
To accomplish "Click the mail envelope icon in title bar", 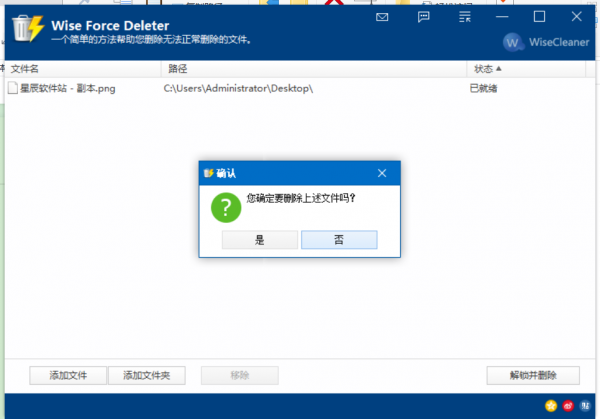I will pos(382,17).
